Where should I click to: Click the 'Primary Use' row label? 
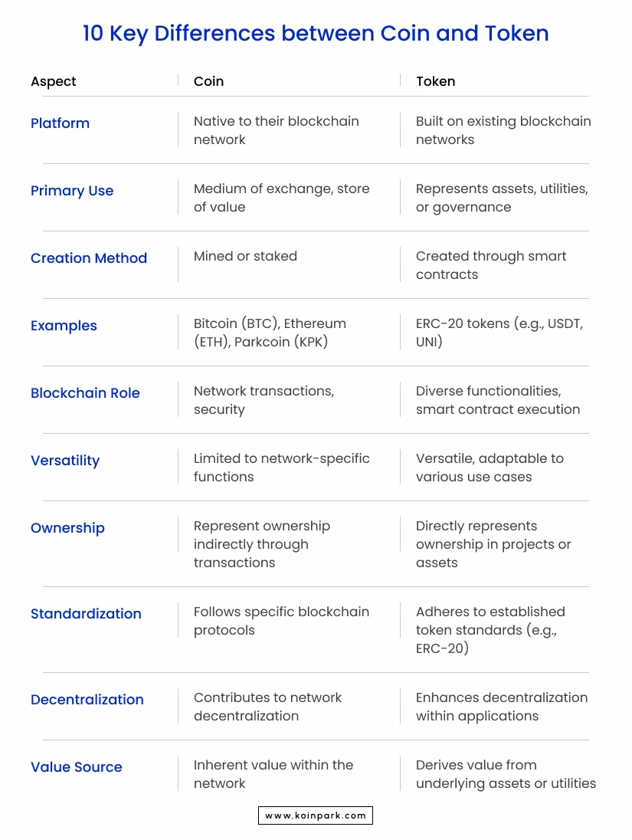72,191
